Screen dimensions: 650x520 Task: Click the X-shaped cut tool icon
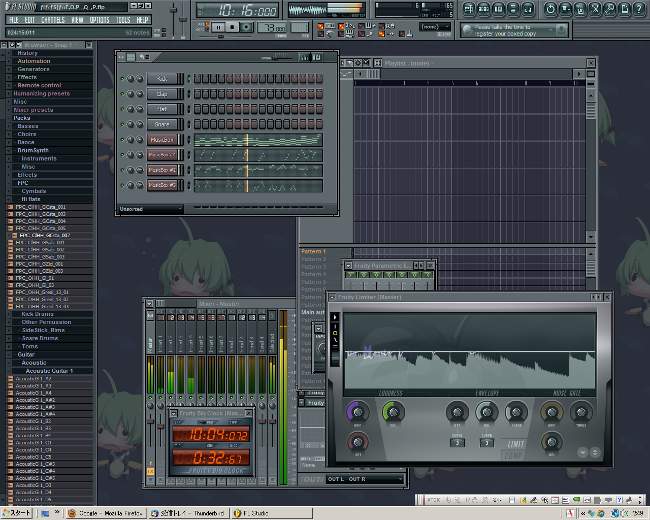point(595,9)
